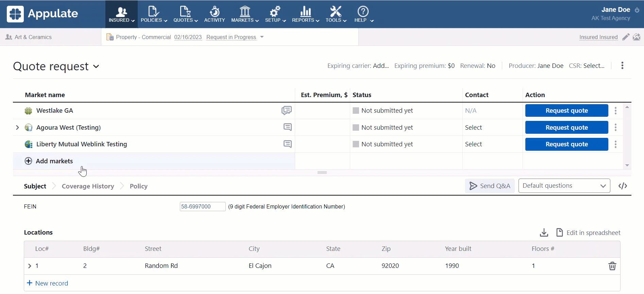Image resolution: width=644 pixels, height=294 pixels.
Task: Click the 1990 year built cell
Action: pyautogui.click(x=452, y=266)
